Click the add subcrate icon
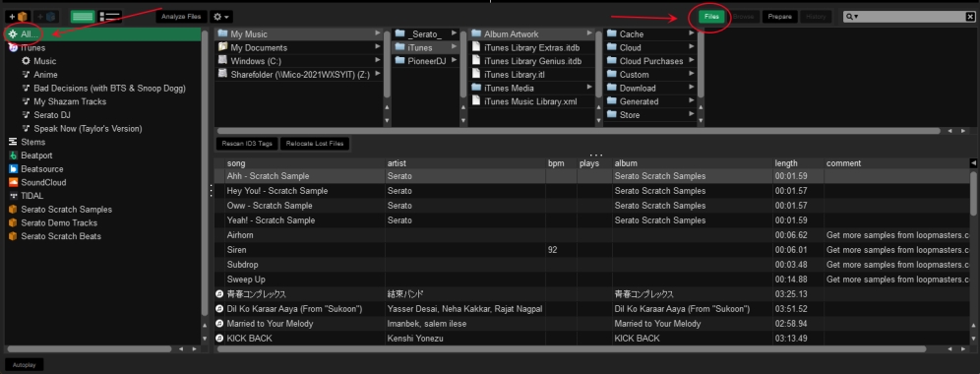 47,17
